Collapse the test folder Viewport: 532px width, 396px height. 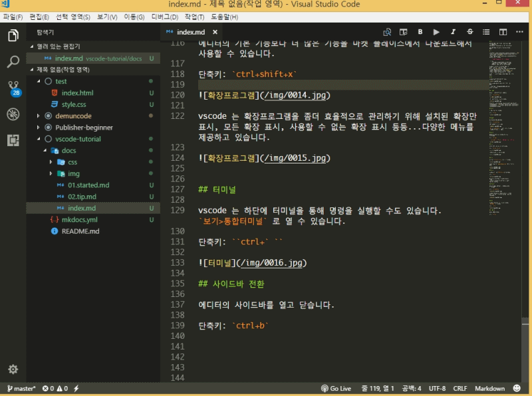(93, 81)
